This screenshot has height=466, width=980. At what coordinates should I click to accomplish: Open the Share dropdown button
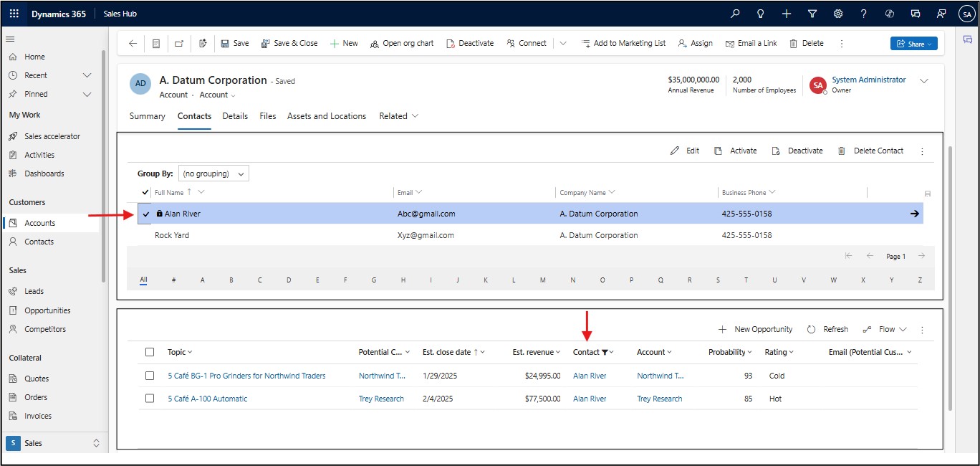[914, 44]
